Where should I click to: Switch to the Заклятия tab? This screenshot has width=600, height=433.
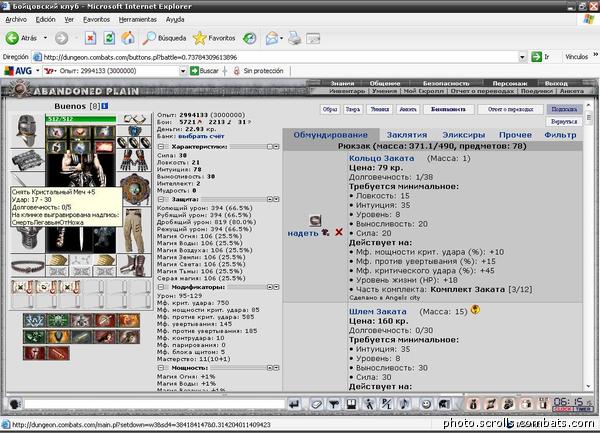point(407,135)
